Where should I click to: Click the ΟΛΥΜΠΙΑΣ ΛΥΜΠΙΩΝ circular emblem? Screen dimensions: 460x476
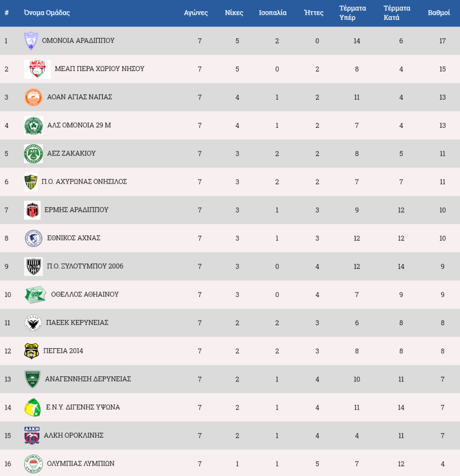click(33, 464)
